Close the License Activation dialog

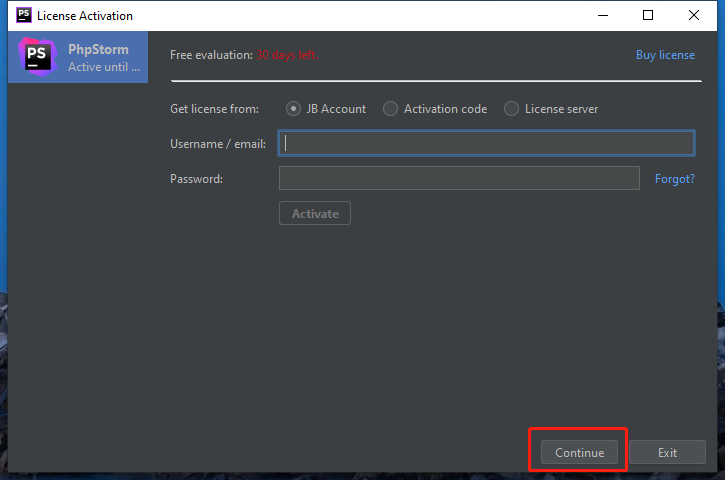click(694, 15)
